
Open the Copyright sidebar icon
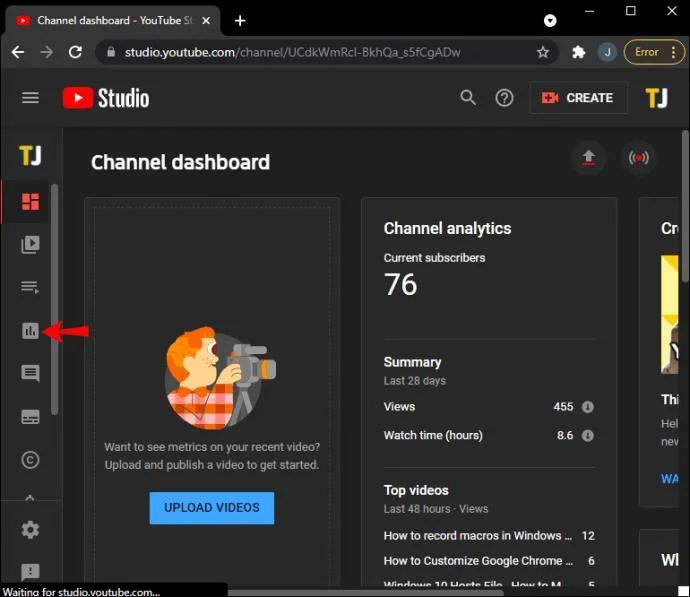point(30,460)
